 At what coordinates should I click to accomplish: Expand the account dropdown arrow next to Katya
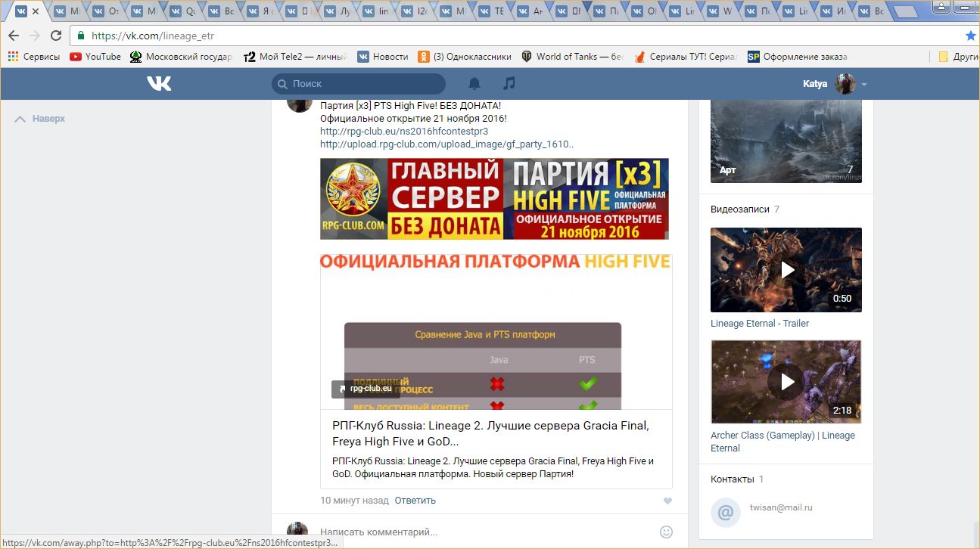(864, 84)
